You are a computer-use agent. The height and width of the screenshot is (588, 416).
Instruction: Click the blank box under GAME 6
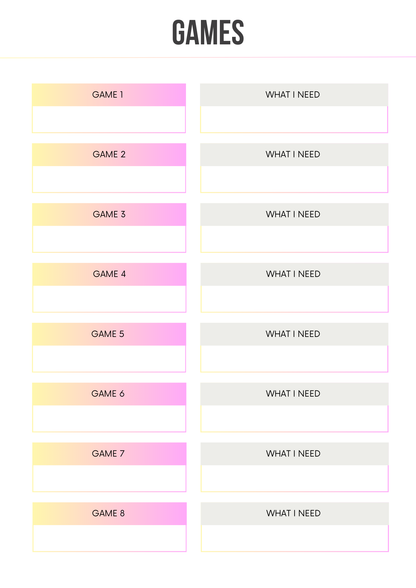click(109, 418)
